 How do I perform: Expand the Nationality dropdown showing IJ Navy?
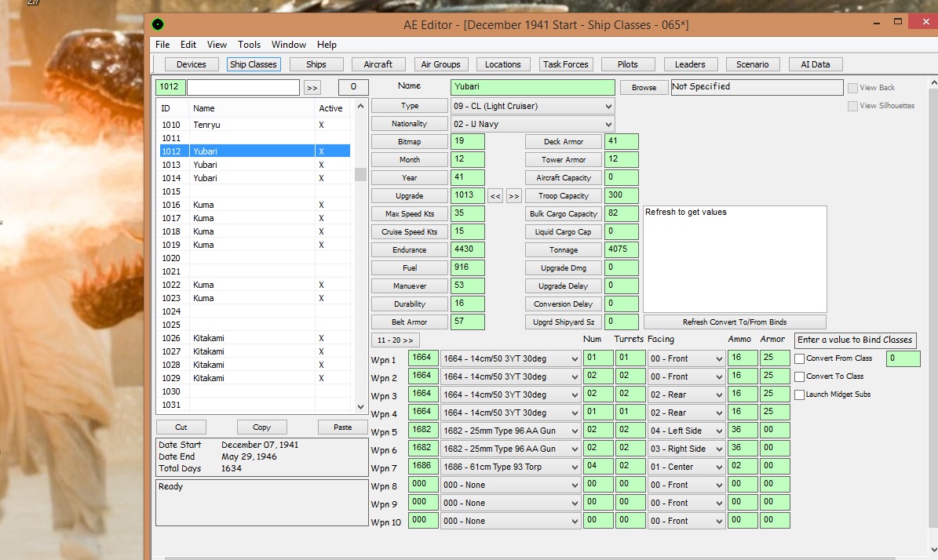click(x=532, y=124)
